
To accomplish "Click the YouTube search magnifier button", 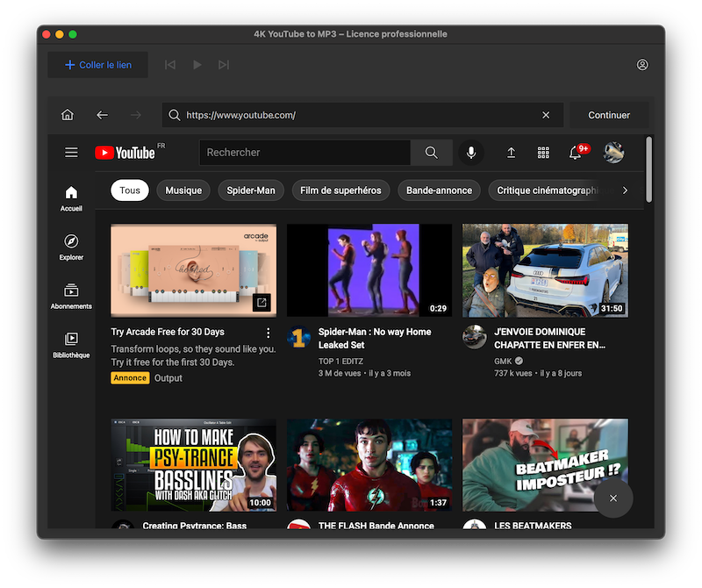I will 432,152.
